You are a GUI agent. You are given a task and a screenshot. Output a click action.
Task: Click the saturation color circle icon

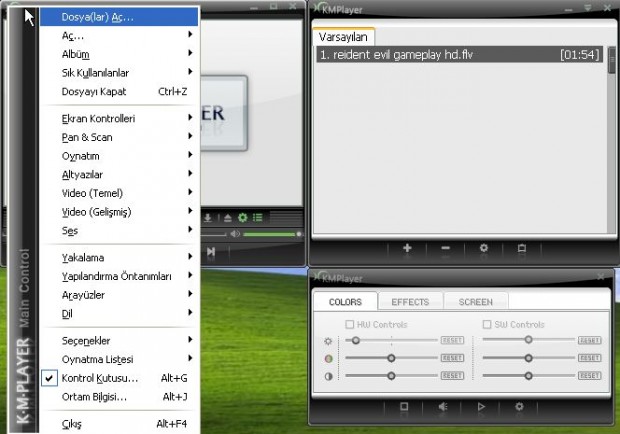pyautogui.click(x=328, y=359)
